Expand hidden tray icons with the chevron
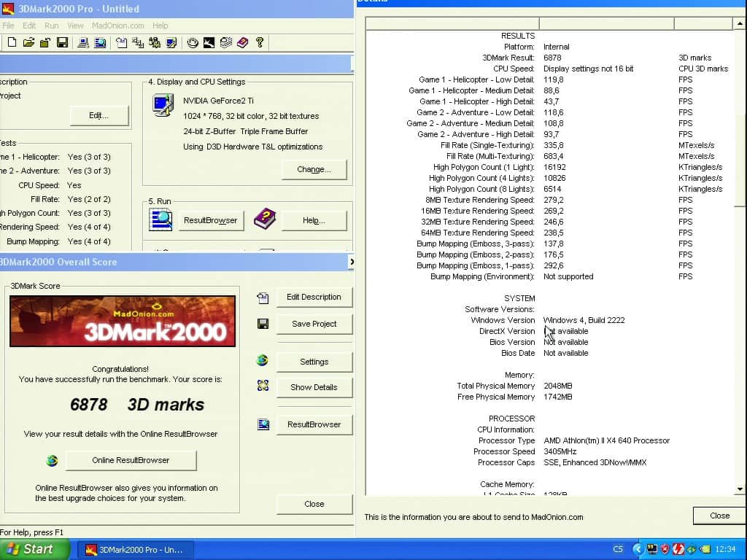This screenshot has width=747, height=560. click(638, 549)
